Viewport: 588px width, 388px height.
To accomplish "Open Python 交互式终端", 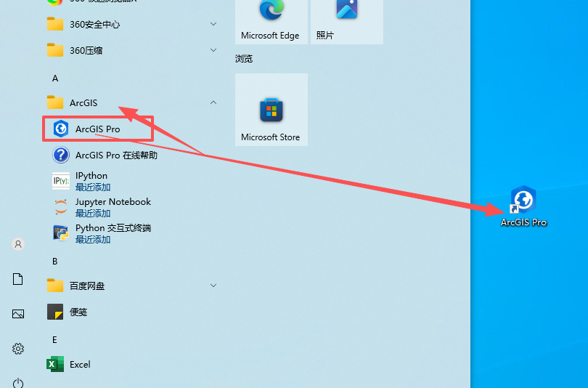I will click(113, 233).
